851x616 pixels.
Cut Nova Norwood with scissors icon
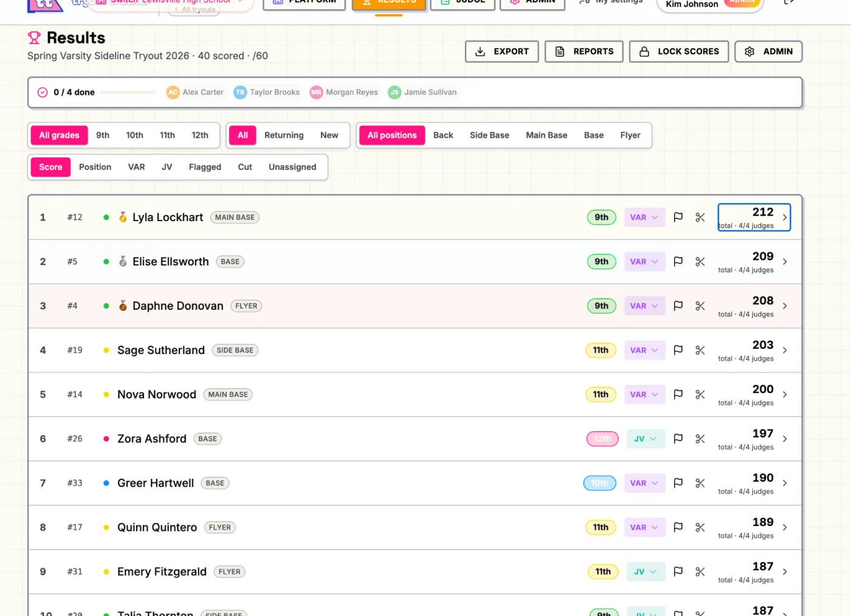click(x=700, y=394)
